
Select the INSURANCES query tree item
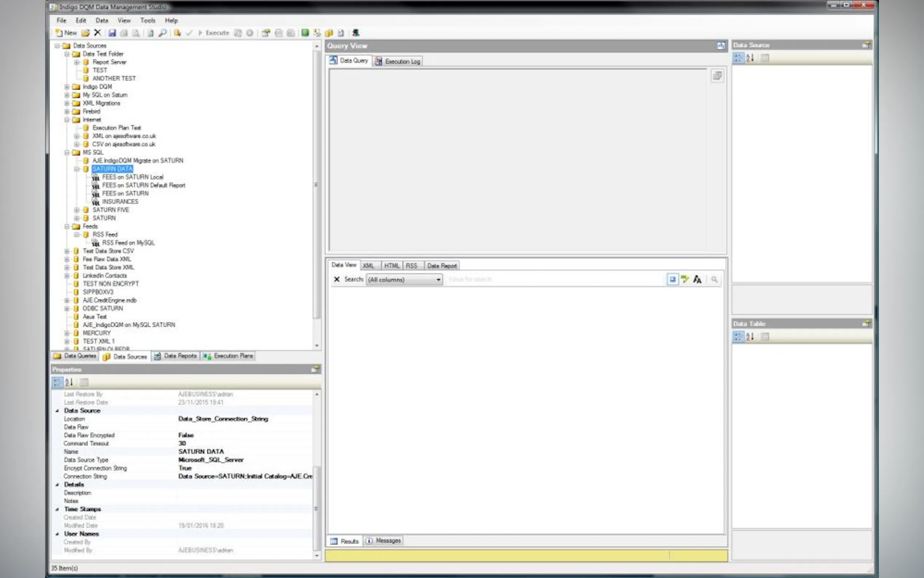pos(120,201)
